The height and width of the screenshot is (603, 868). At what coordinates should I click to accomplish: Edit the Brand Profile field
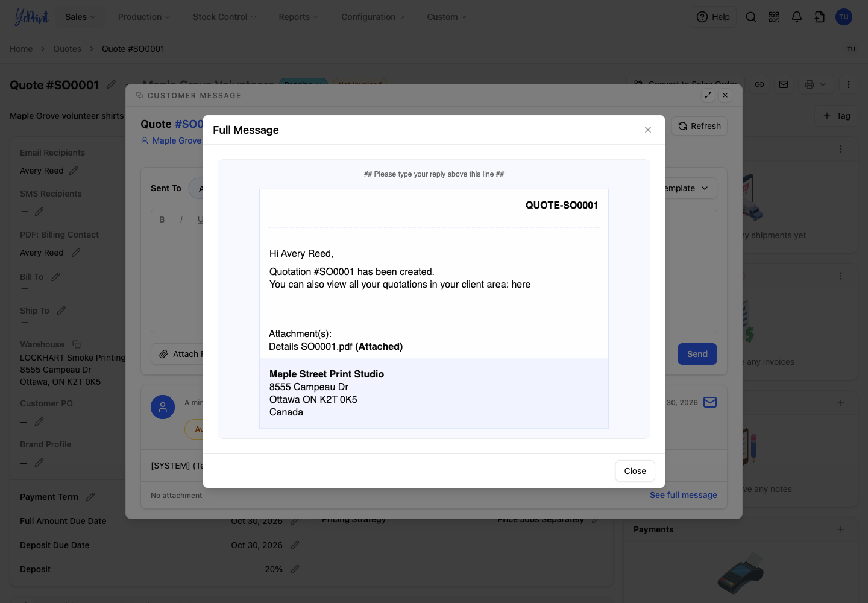(x=39, y=463)
